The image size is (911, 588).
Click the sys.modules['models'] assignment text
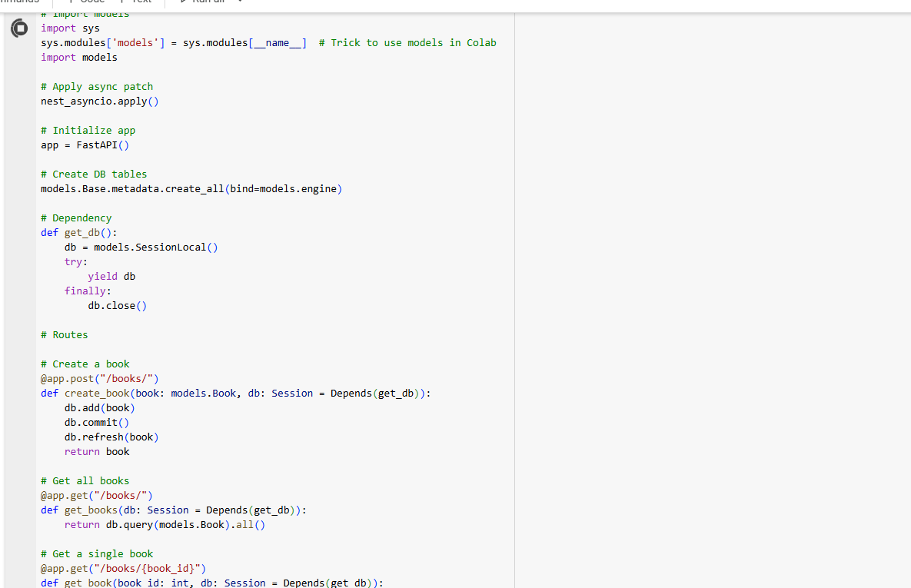[x=173, y=43]
